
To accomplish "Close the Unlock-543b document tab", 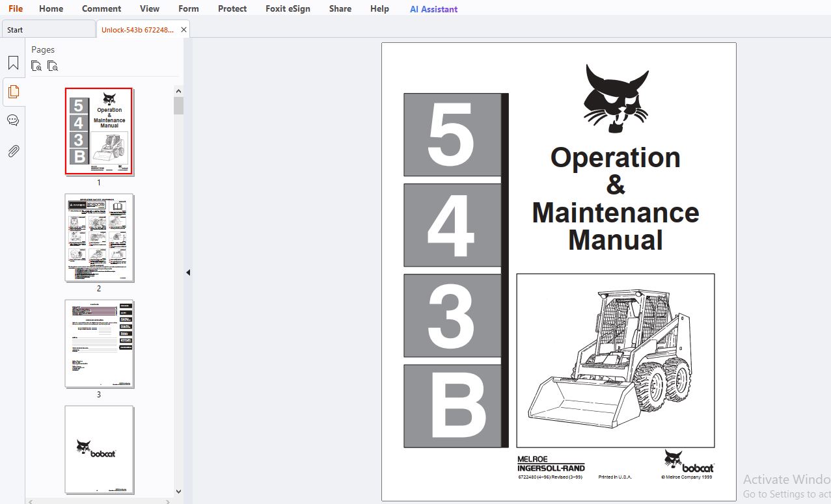I will tap(184, 29).
